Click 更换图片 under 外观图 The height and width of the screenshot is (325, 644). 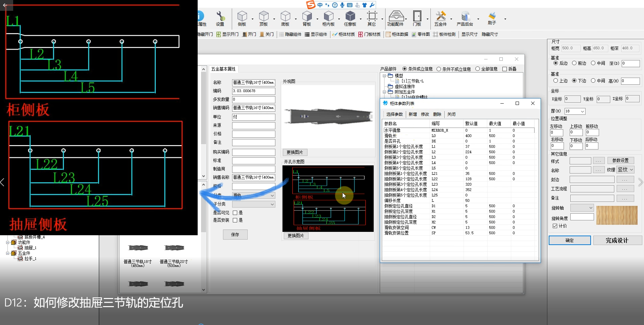pos(295,152)
